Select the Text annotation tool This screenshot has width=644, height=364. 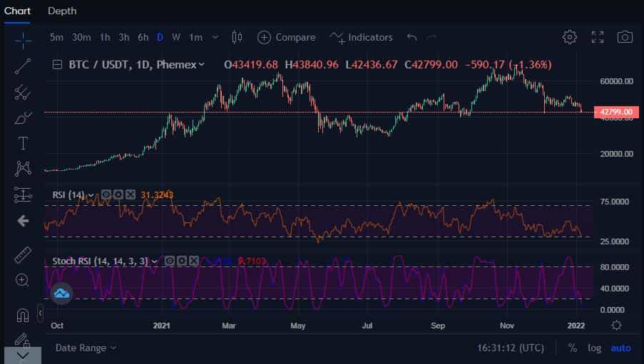pos(23,143)
